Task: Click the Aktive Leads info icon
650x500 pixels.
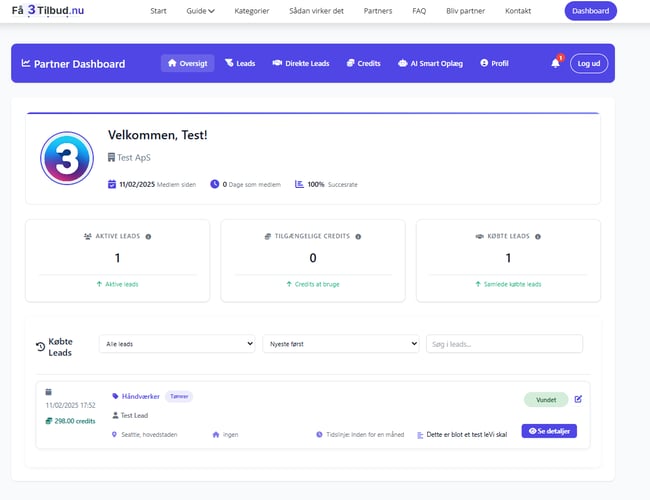Action: pos(148,236)
